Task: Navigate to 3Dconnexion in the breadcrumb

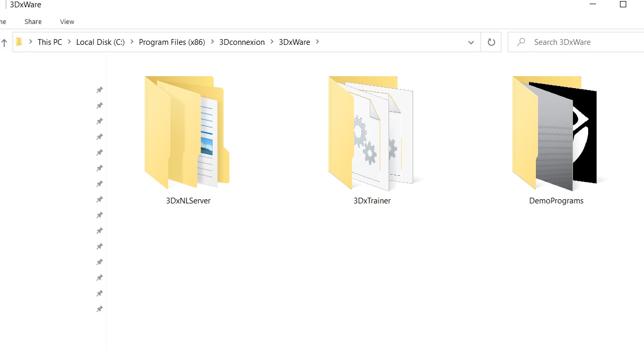Action: pos(242,42)
